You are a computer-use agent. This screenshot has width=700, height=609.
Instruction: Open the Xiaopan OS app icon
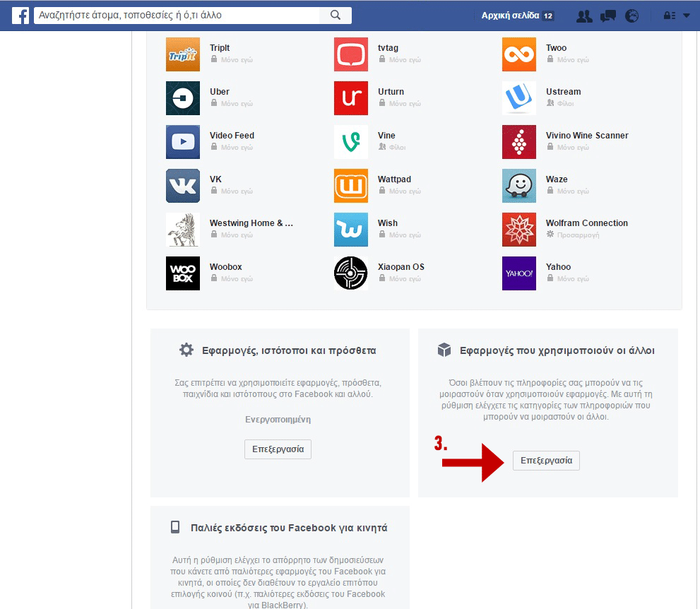tap(351, 273)
